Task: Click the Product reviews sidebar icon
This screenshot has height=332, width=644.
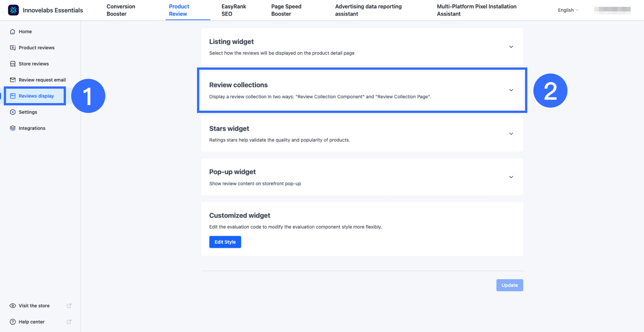Action: tap(13, 48)
